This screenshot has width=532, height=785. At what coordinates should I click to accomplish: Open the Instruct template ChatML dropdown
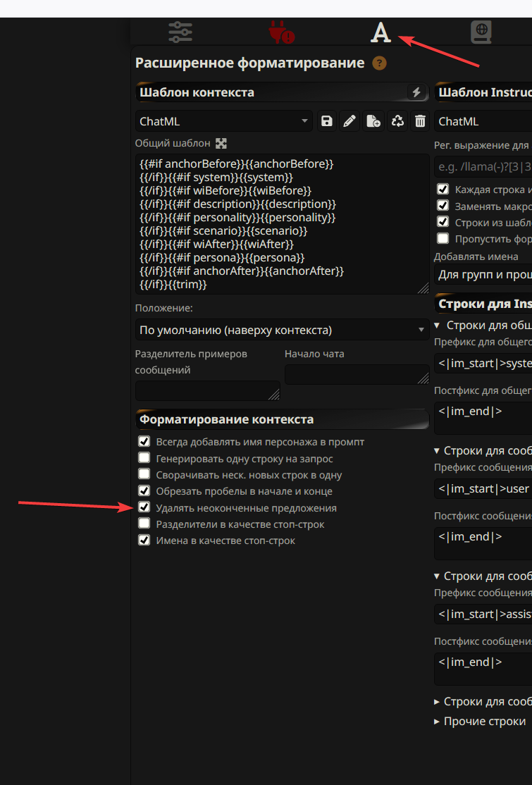[483, 121]
